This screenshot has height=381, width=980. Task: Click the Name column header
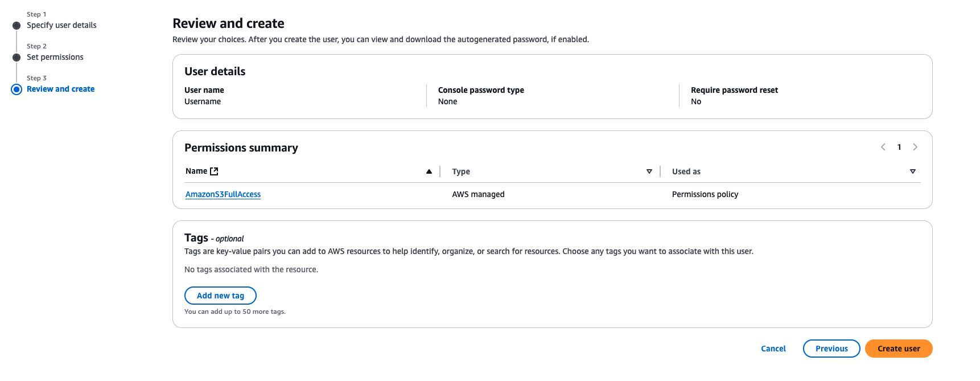click(x=196, y=171)
